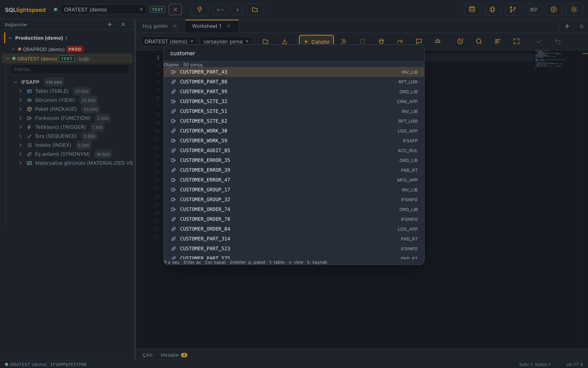
Task: Select CUSTOMER_SITE_32 search result
Action: coord(294,101)
